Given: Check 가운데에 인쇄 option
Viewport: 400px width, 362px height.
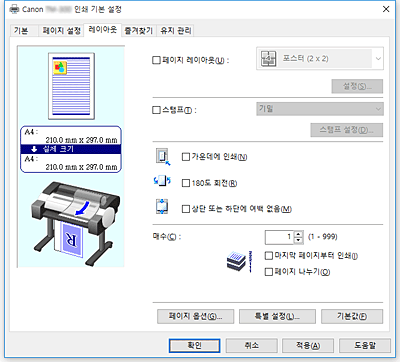Looking at the screenshot, I should click(186, 157).
